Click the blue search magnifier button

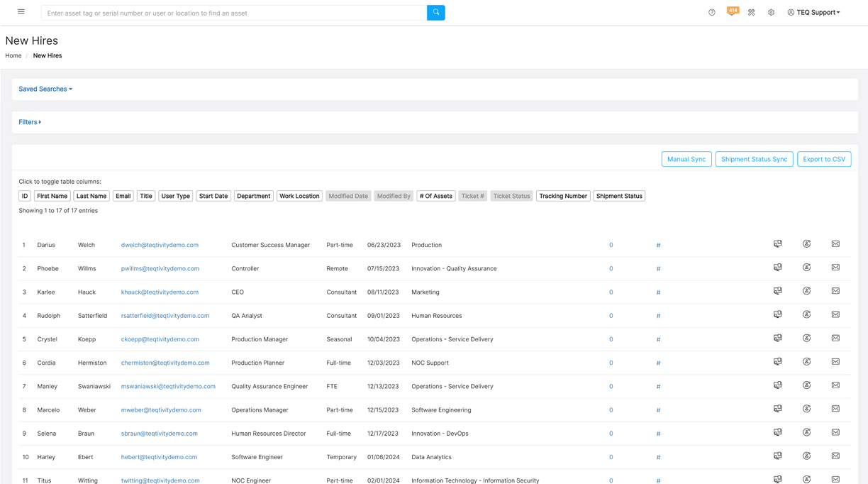435,13
